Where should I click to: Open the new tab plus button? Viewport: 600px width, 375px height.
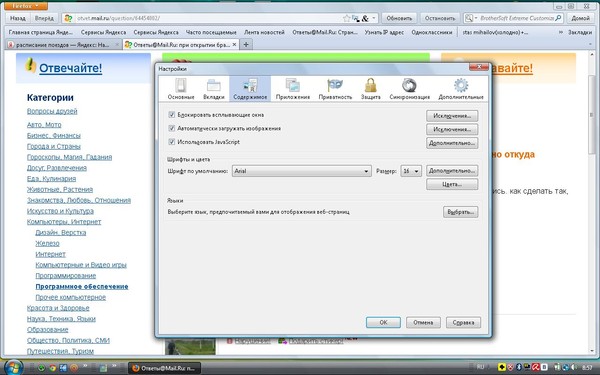[x=246, y=45]
